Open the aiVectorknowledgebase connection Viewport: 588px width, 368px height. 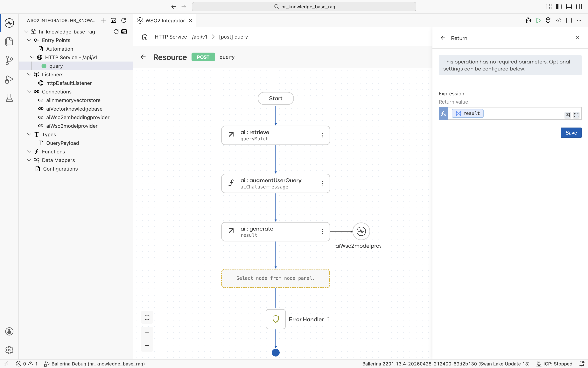click(74, 109)
